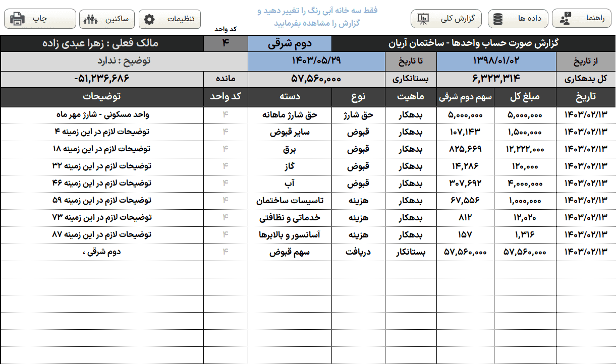Select the blue unit cell دوم شرقی

[290, 43]
